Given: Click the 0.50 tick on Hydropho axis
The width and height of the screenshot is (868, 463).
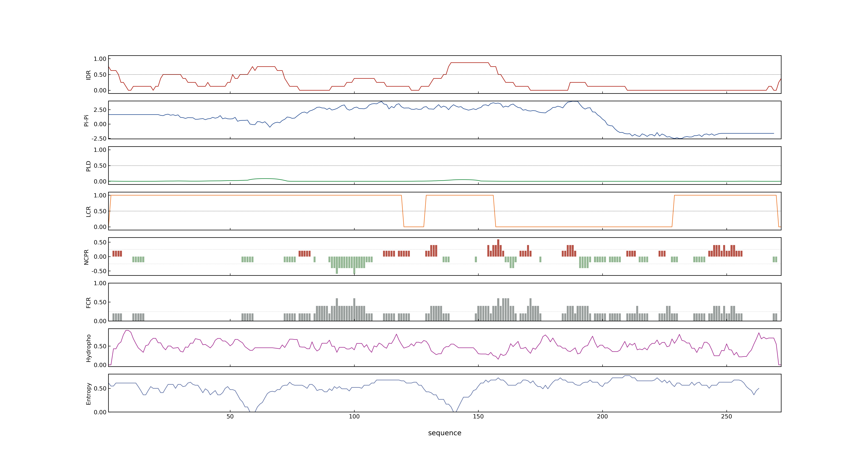Looking at the screenshot, I should 100,346.
